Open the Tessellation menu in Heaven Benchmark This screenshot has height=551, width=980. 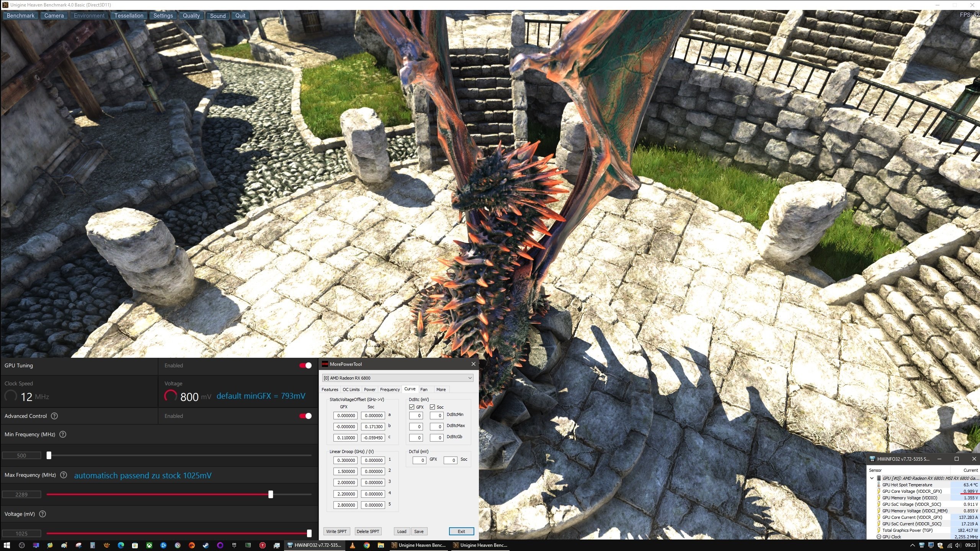coord(129,16)
